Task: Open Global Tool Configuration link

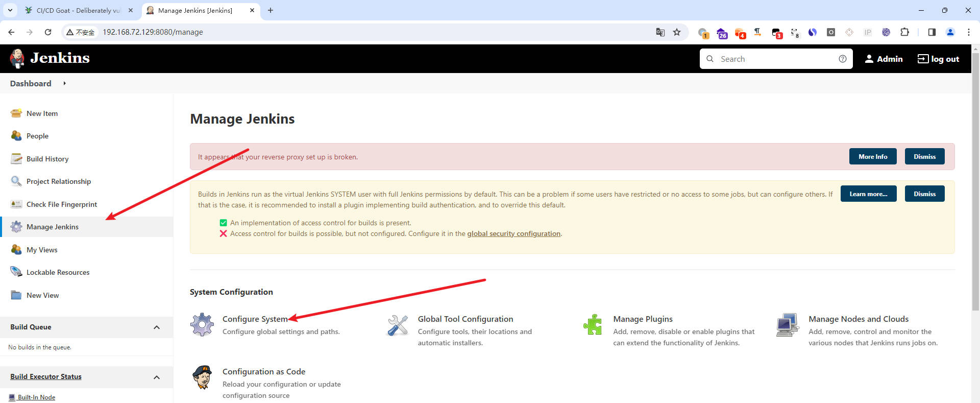Action: pyautogui.click(x=465, y=319)
